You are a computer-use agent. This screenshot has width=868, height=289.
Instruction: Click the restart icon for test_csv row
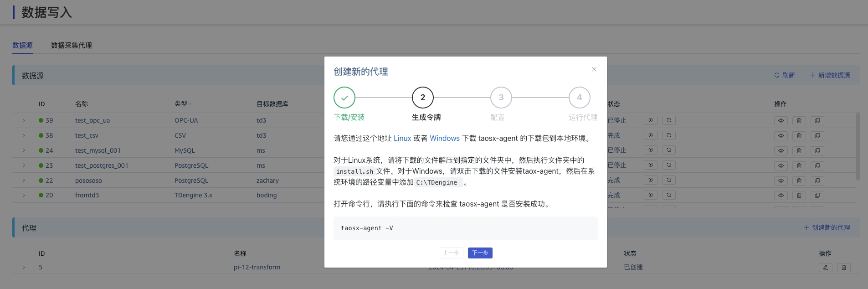668,135
